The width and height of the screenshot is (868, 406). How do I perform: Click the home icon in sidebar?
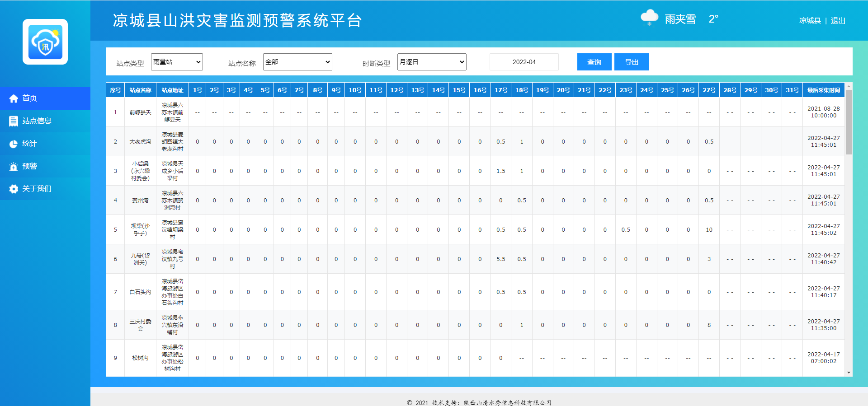14,98
